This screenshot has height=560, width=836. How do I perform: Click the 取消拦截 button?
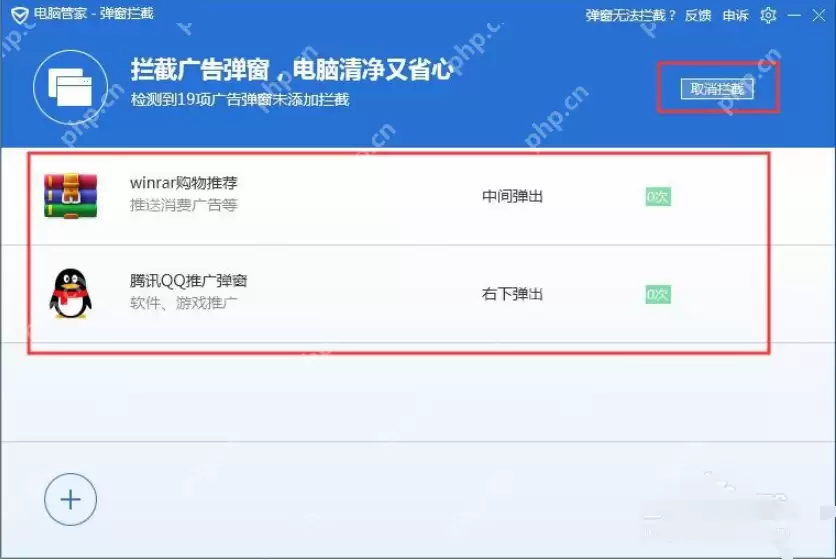coord(717,89)
